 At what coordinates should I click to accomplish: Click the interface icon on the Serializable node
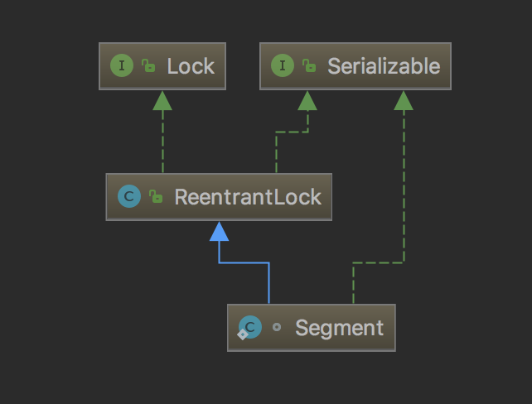click(x=283, y=66)
